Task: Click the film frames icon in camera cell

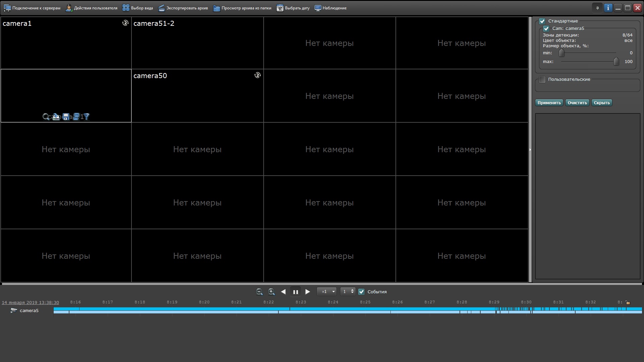Action: click(x=76, y=117)
